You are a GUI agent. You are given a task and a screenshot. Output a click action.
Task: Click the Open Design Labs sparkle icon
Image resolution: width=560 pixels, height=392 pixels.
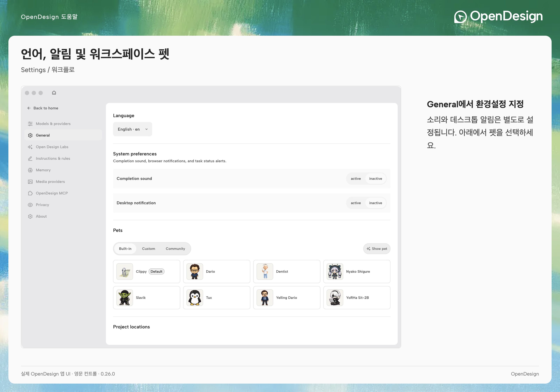[x=30, y=147]
